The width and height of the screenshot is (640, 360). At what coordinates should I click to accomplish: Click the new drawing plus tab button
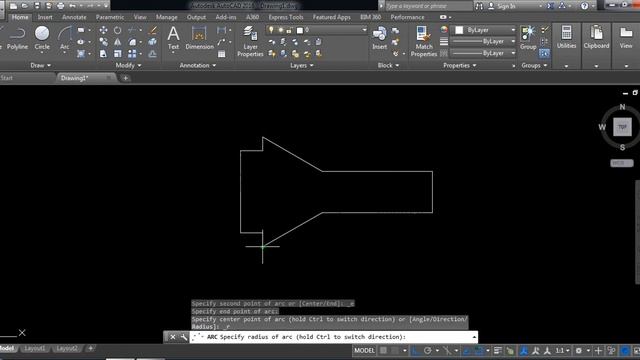(126, 78)
